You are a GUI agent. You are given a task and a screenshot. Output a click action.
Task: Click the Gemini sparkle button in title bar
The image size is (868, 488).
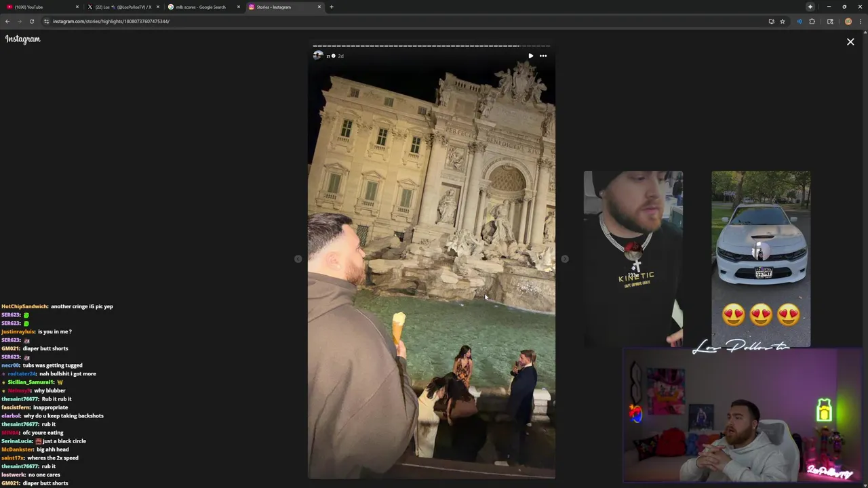coord(810,7)
